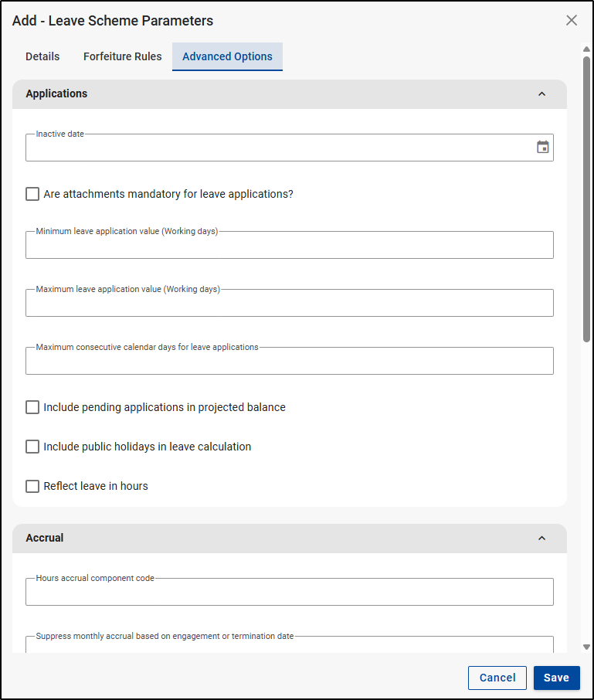Click Hours accrual component code field

[x=289, y=593]
